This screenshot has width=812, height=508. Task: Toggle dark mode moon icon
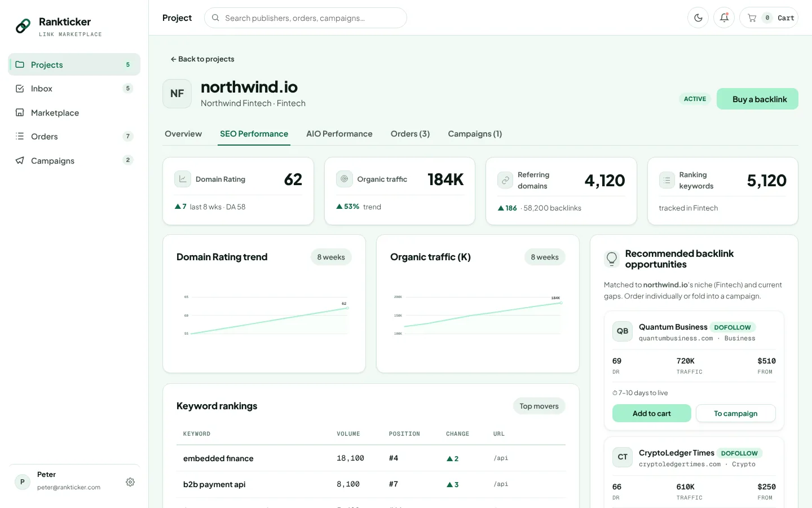tap(698, 18)
